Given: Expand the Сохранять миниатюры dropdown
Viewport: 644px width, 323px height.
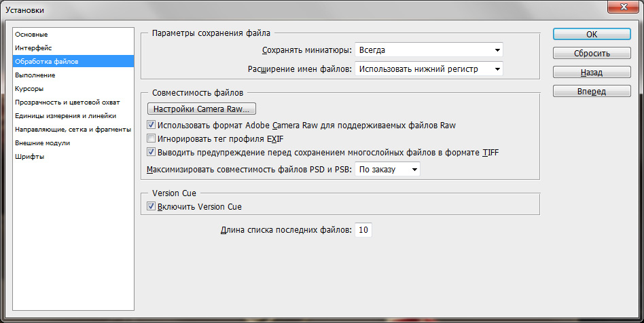Looking at the screenshot, I should pos(429,50).
